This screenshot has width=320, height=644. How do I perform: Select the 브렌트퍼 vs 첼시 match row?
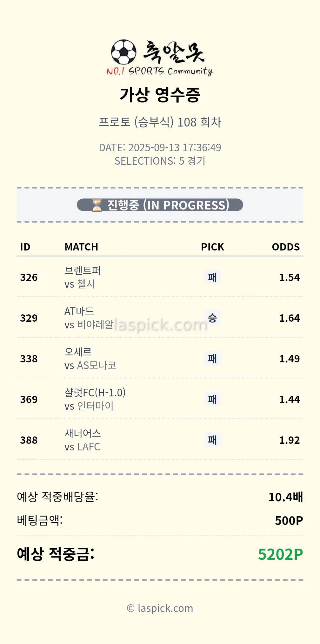tap(83, 277)
